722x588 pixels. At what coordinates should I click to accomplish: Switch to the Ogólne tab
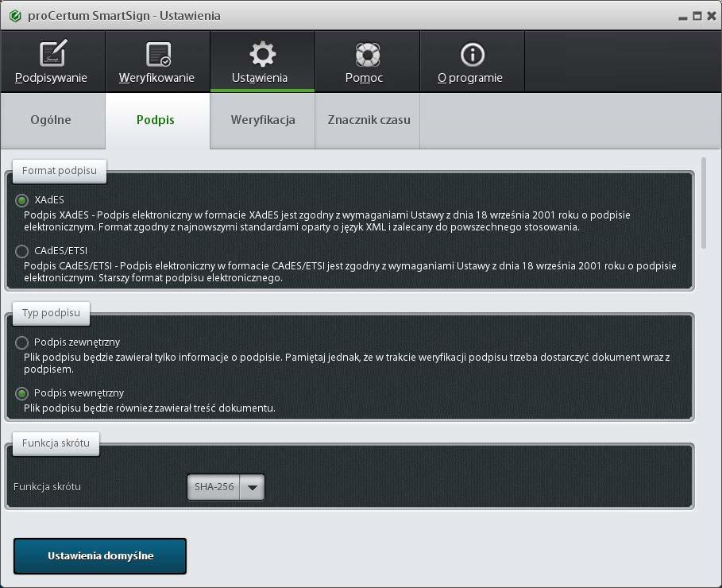point(52,120)
